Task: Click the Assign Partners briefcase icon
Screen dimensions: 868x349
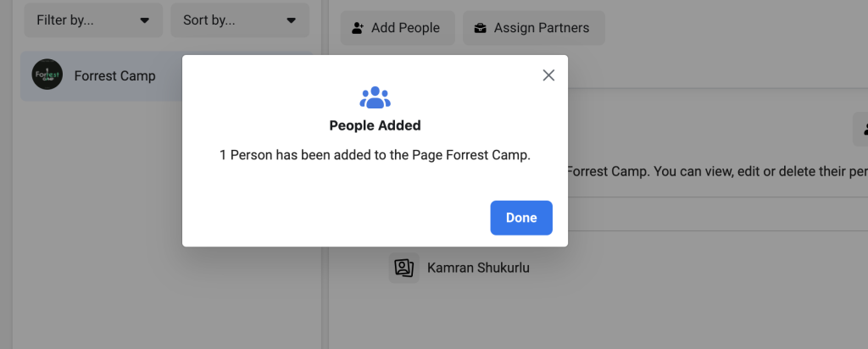Action: [481, 28]
